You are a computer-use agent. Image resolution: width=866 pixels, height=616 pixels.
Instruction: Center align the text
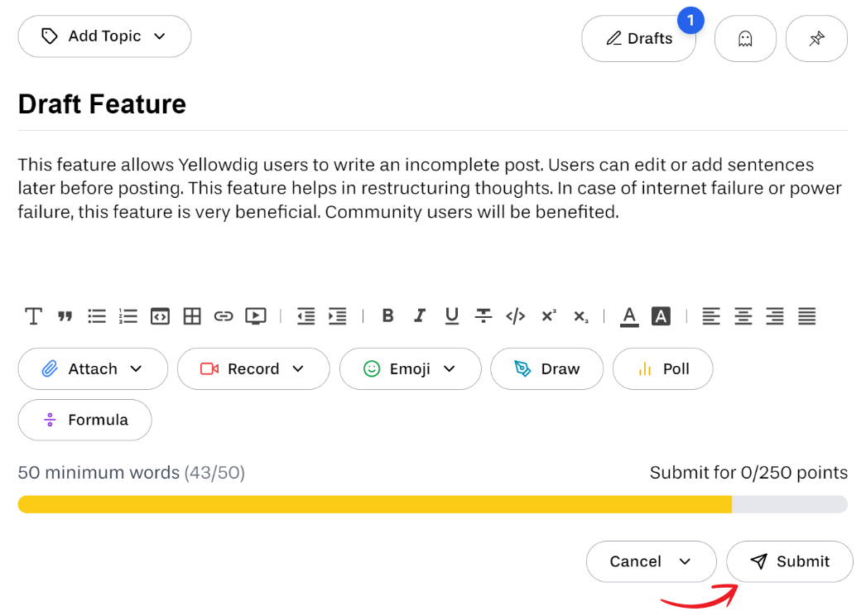[x=743, y=316]
